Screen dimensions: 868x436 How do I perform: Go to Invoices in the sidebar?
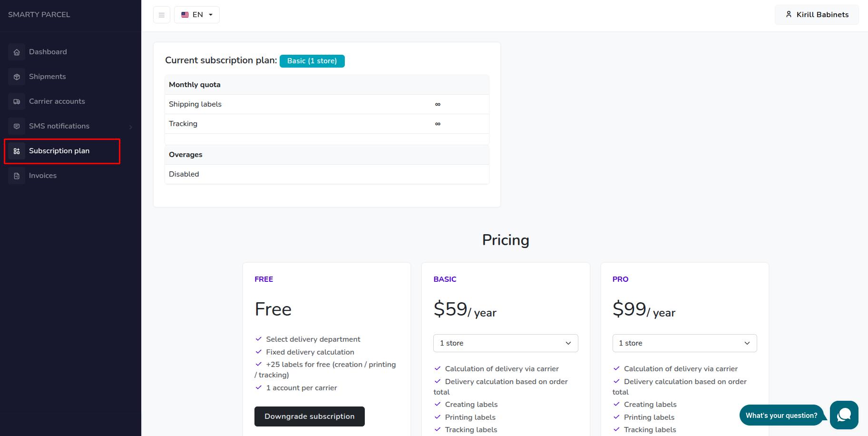(43, 176)
